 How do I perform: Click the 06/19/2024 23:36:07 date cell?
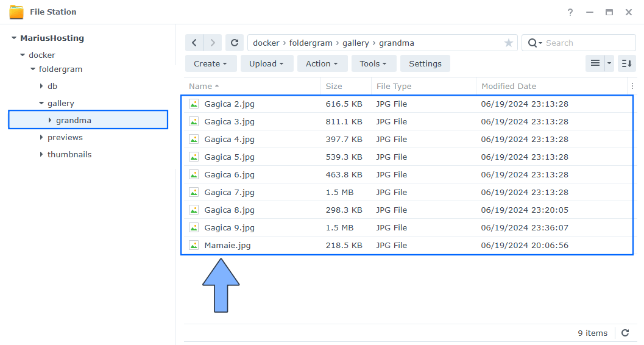click(525, 227)
